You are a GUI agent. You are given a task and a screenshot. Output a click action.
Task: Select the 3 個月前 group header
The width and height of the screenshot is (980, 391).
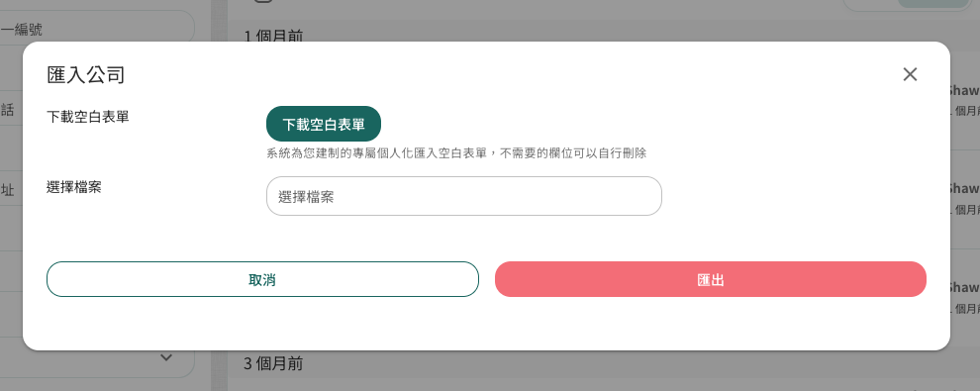click(273, 363)
